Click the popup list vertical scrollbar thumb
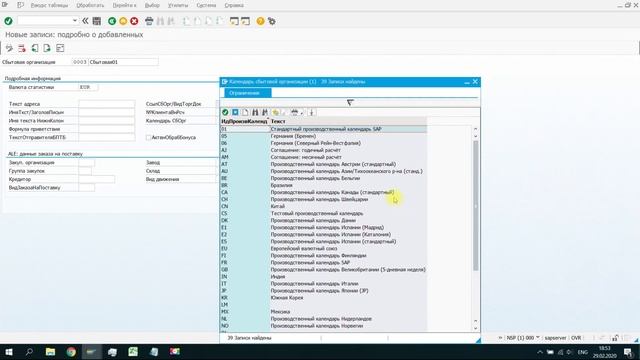 coord(476,205)
